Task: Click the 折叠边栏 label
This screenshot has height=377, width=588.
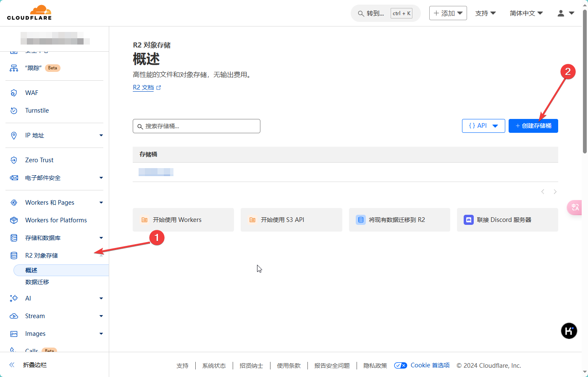Action: (35, 365)
